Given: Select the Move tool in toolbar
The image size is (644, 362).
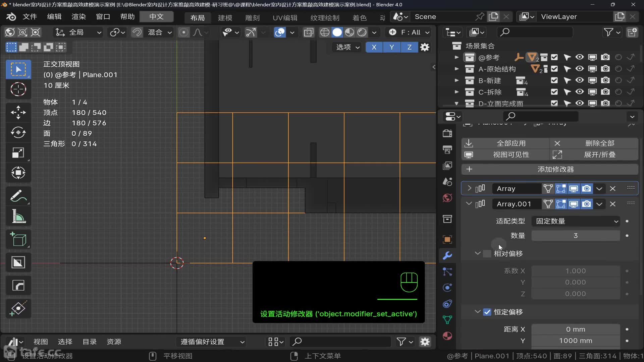Looking at the screenshot, I should click(18, 112).
